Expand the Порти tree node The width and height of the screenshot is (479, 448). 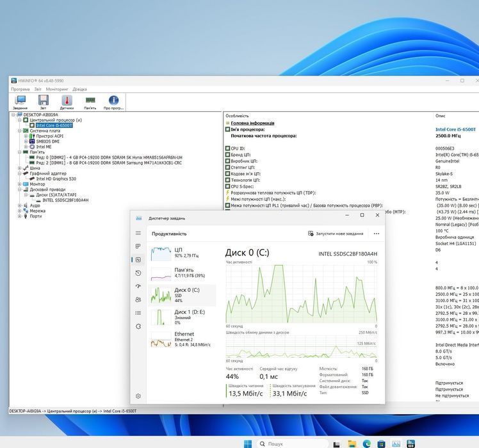pyautogui.click(x=20, y=216)
